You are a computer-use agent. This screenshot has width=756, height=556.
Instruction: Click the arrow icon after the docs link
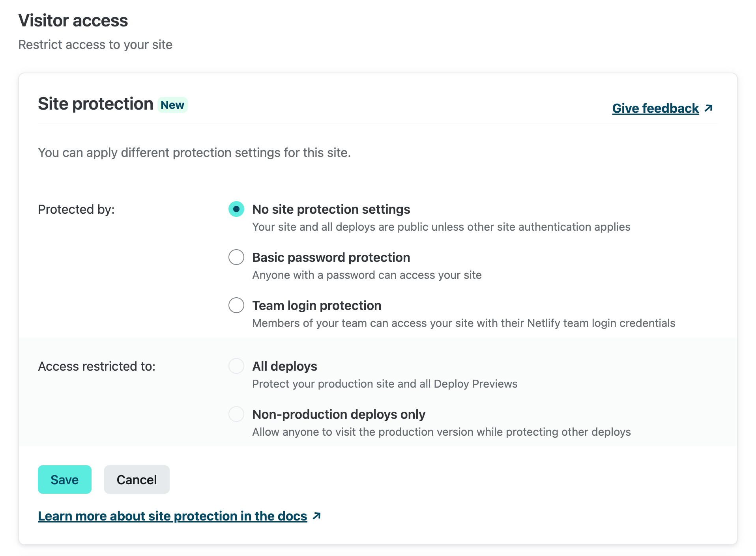point(316,516)
